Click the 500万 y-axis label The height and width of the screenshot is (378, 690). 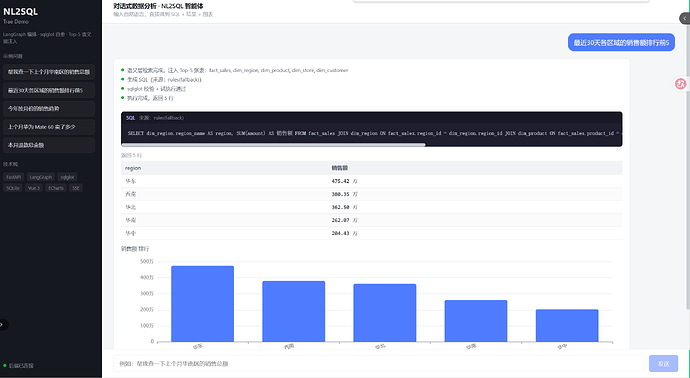click(x=147, y=261)
